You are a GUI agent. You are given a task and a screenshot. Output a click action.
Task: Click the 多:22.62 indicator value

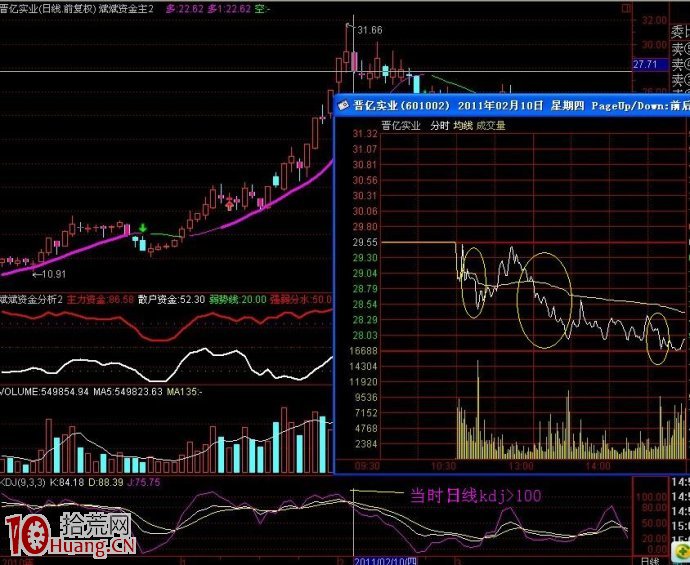click(184, 8)
